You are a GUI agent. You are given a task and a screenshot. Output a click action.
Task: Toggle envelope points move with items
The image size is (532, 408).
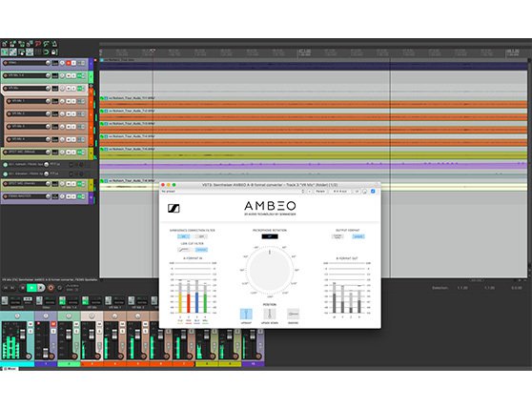[x=30, y=51]
